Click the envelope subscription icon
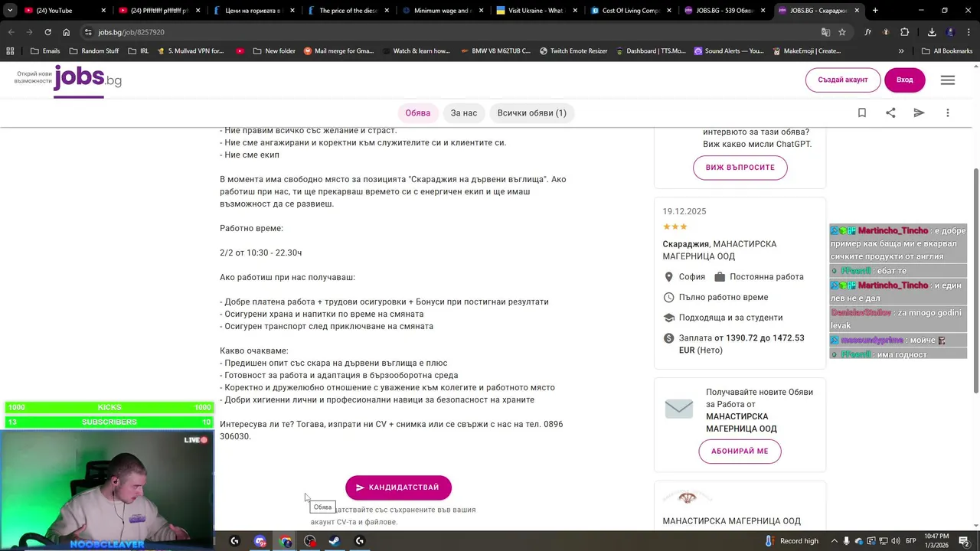 pos(678,409)
